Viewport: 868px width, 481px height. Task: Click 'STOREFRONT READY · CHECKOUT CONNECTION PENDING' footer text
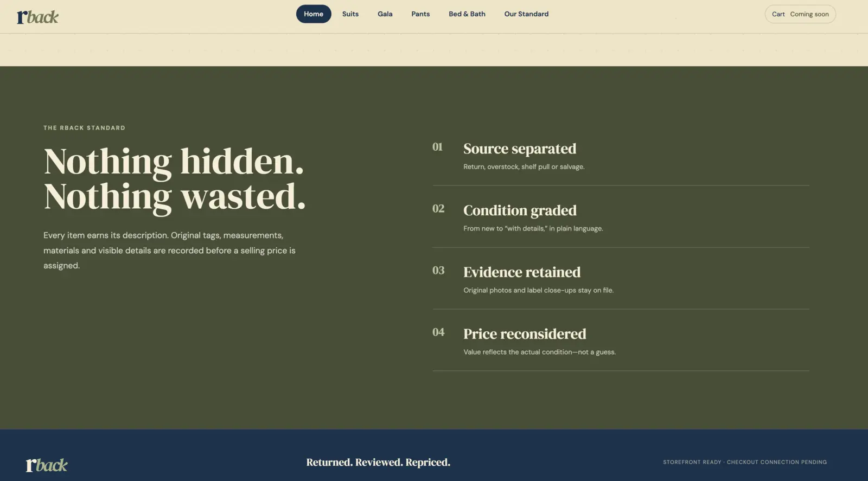coord(745,462)
